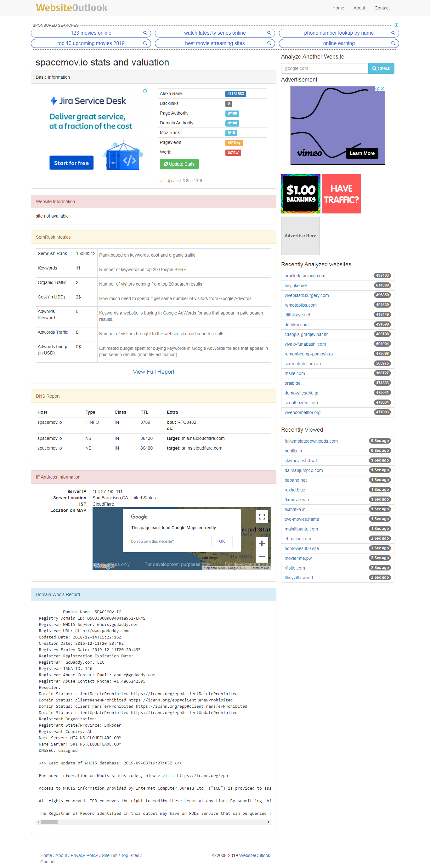The height and width of the screenshot is (868, 430).
Task: Open filmyzilla.world link
Action: (x=298, y=578)
